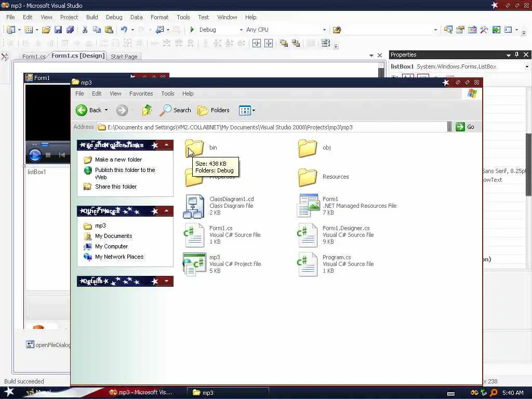Open the Visual Studio Format menu
532x399 pixels.
[159, 17]
